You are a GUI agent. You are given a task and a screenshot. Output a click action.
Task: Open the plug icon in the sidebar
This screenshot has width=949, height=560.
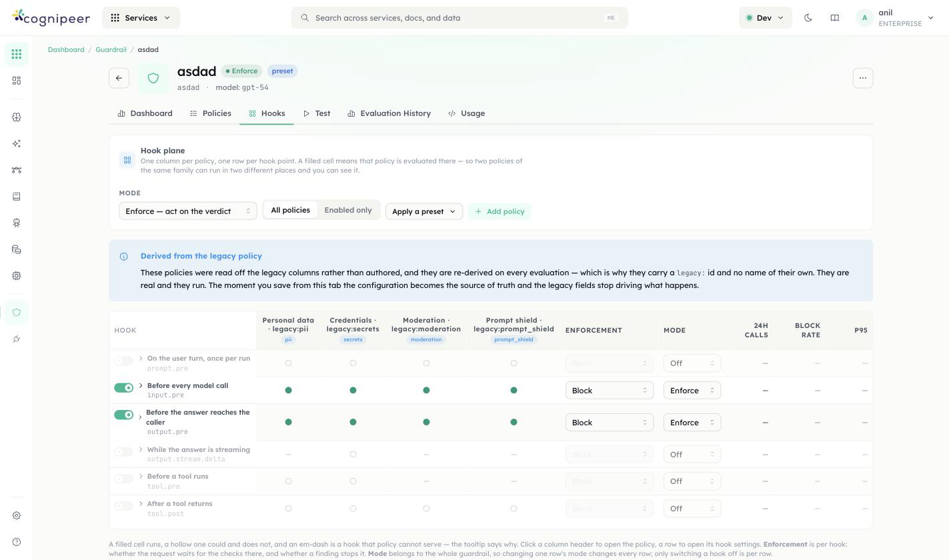point(17,339)
